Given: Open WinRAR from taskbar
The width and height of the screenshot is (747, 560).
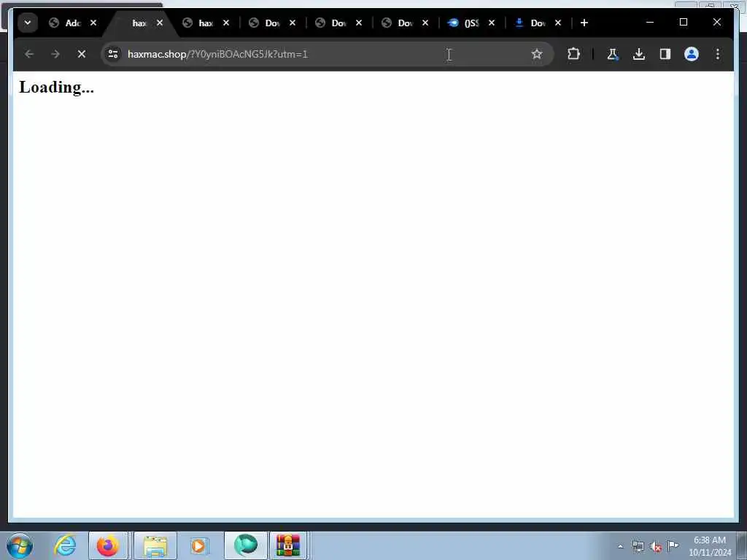Looking at the screenshot, I should pos(288,545).
